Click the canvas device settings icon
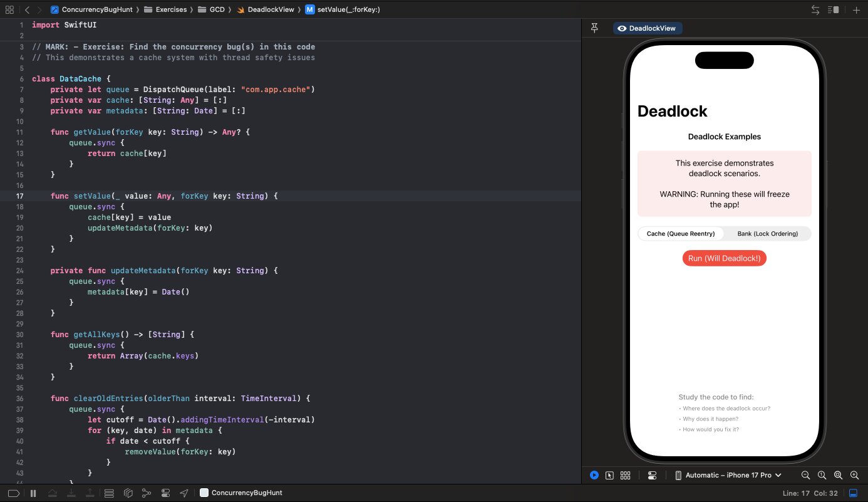The width and height of the screenshot is (868, 502). [x=652, y=475]
